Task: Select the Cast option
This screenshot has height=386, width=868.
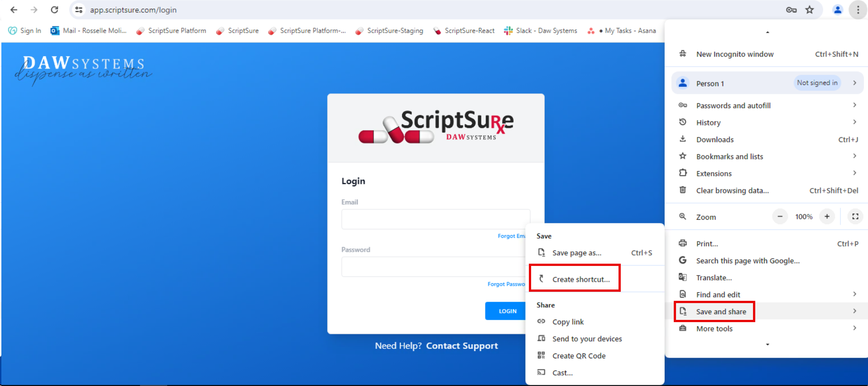Action: pyautogui.click(x=595, y=372)
